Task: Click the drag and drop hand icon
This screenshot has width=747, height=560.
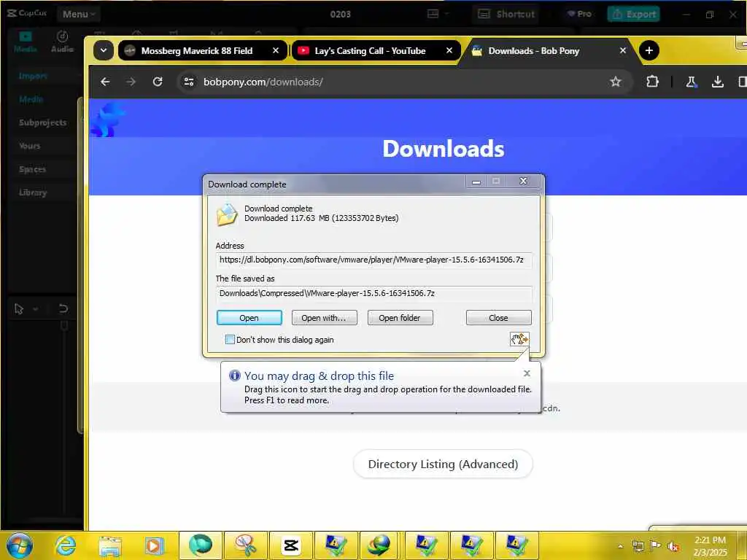Action: point(519,339)
